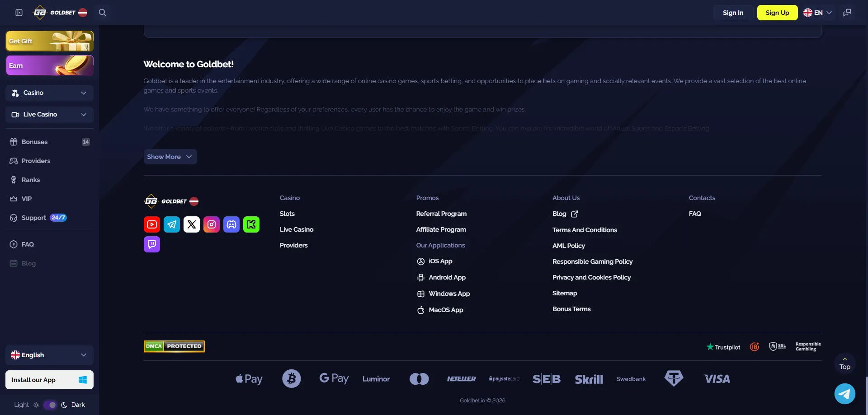Open the Live Casino footer link
Image resolution: width=868 pixels, height=415 pixels.
(297, 229)
